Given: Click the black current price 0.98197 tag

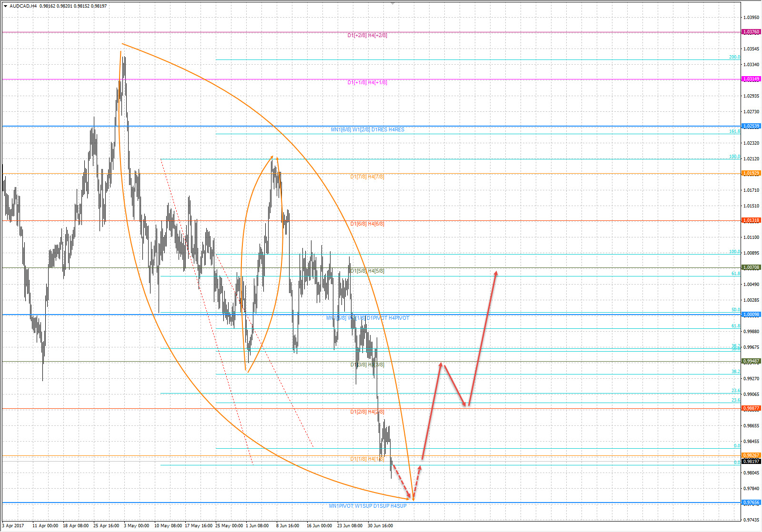Looking at the screenshot, I should click(751, 461).
